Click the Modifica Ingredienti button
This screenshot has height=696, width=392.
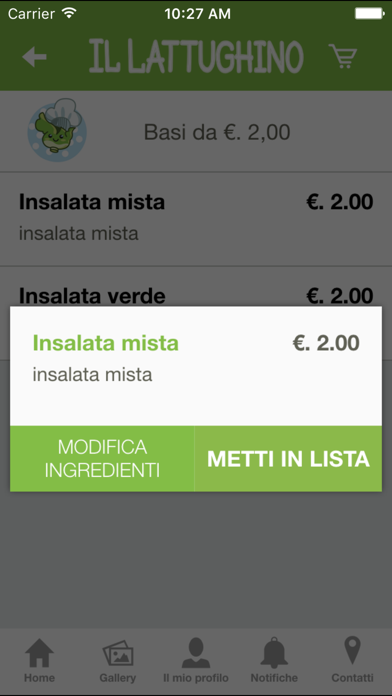[x=102, y=459]
